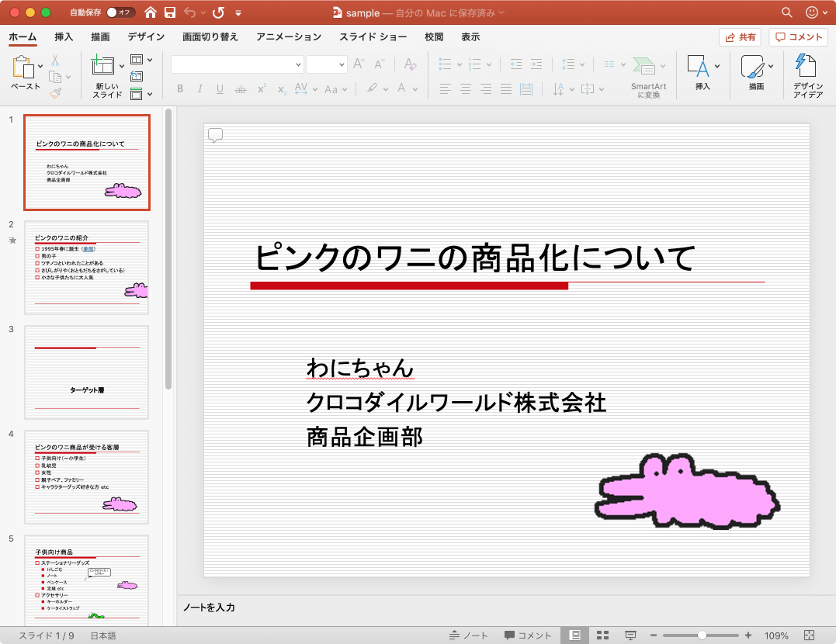Click the Comments button at top right
Screen dimensions: 836x644
coord(798,36)
